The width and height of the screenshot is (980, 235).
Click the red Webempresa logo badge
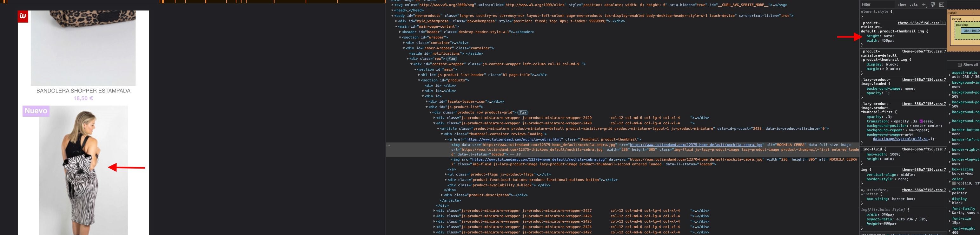[23, 17]
